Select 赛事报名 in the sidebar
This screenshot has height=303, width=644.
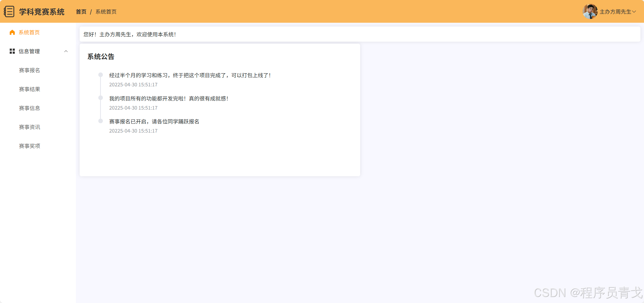tap(29, 70)
